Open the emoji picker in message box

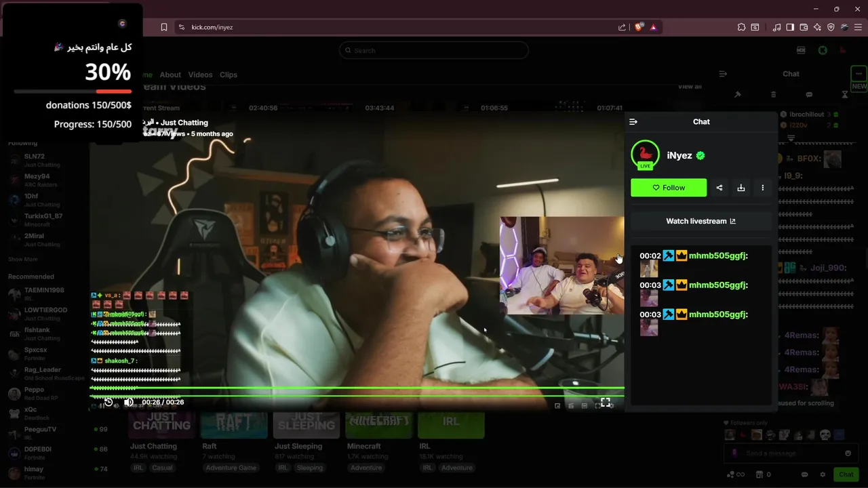pos(848,453)
